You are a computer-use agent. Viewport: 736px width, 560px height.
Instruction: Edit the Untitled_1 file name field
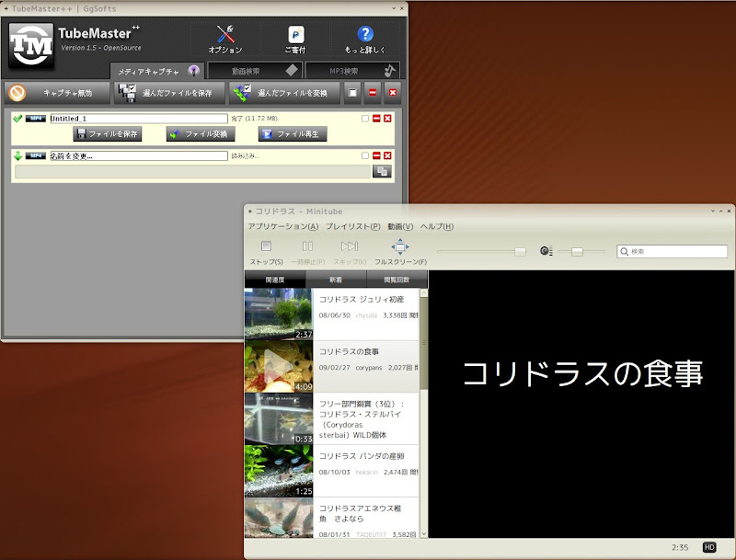coord(139,119)
